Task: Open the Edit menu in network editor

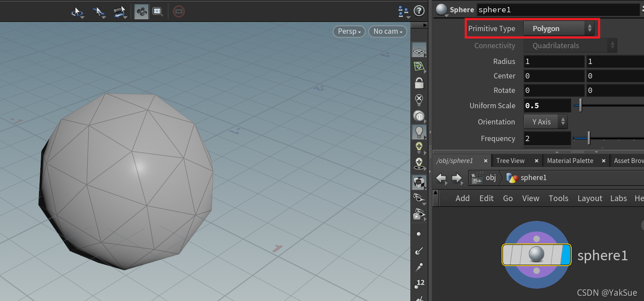Action: [x=486, y=198]
